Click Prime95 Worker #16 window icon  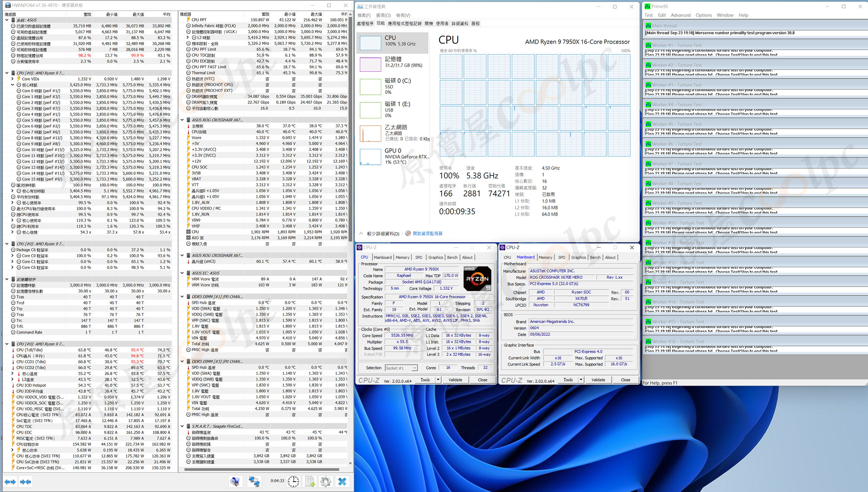(648, 341)
